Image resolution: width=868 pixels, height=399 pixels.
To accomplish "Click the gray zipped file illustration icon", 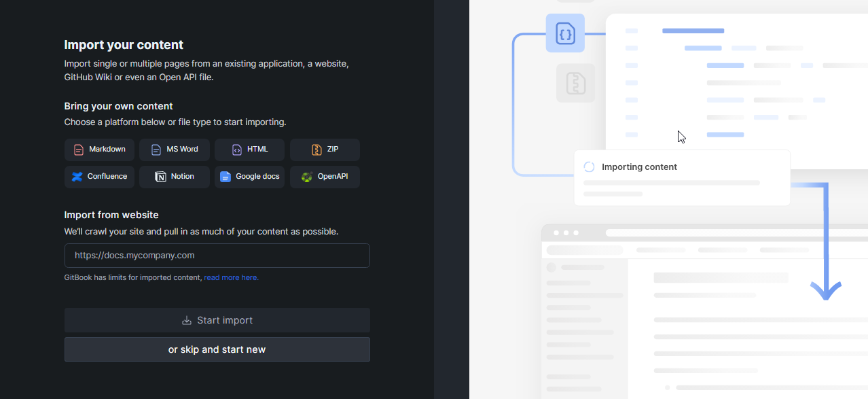I will [575, 83].
